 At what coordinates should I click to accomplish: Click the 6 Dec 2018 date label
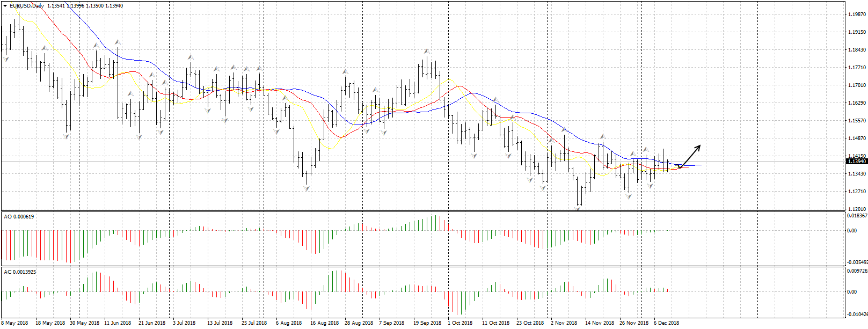pos(666,323)
